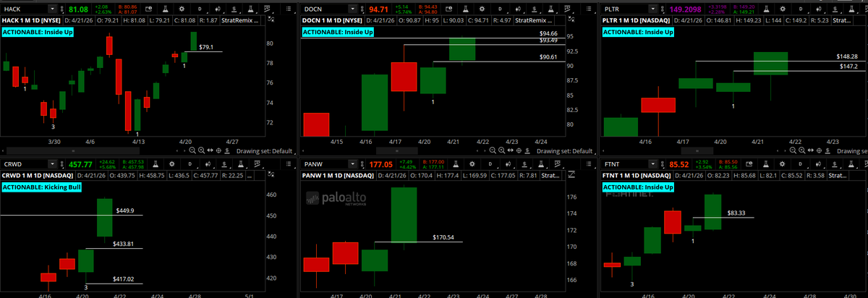The width and height of the screenshot is (868, 298).
Task: Open chart settings gear in DOCN chart
Action: coord(482,9)
